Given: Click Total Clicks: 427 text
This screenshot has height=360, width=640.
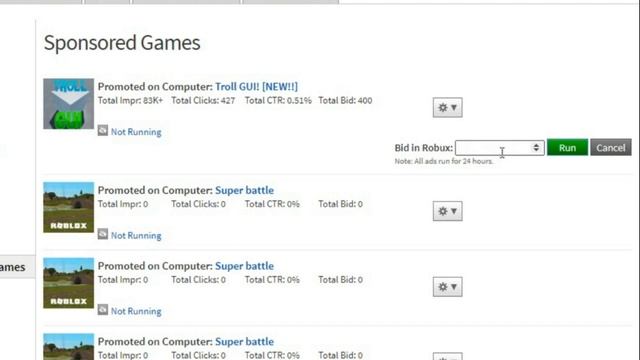Looking at the screenshot, I should click(203, 100).
